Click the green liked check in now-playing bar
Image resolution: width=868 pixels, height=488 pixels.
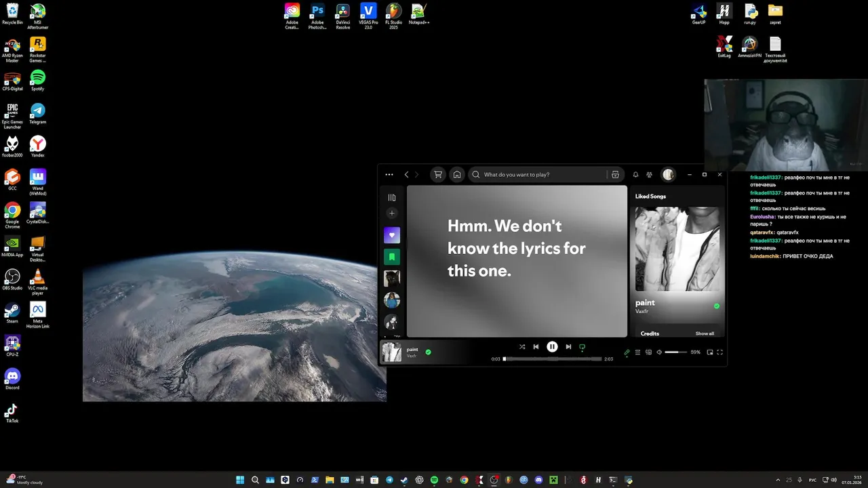pos(428,352)
